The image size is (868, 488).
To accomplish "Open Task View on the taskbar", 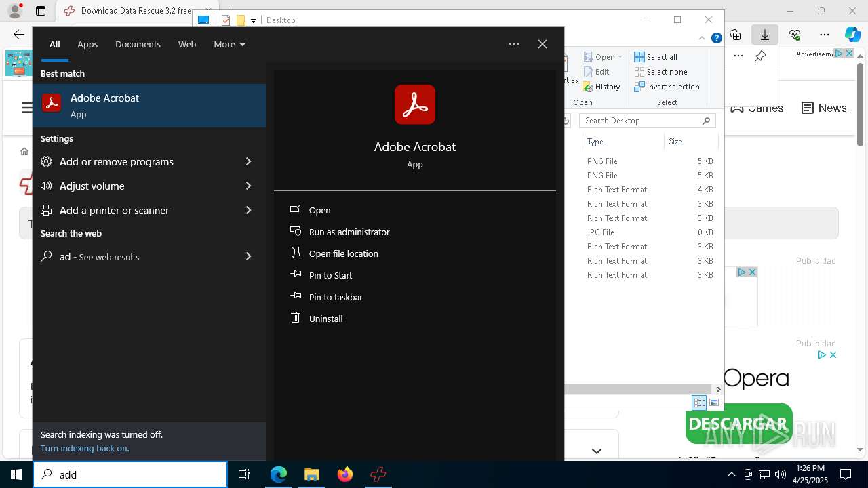I will [x=244, y=474].
